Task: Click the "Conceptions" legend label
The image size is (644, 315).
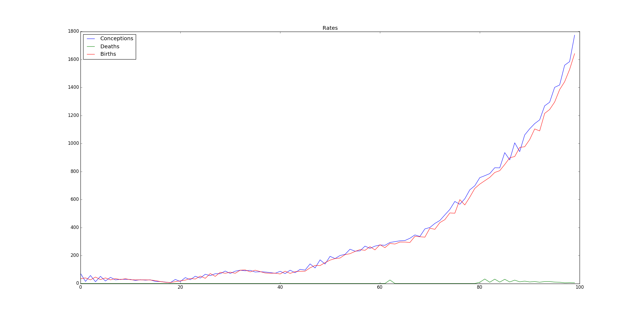Action: point(117,39)
